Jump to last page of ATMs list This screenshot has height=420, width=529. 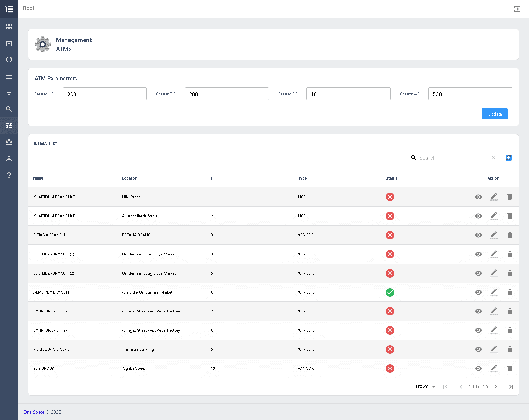pos(511,386)
